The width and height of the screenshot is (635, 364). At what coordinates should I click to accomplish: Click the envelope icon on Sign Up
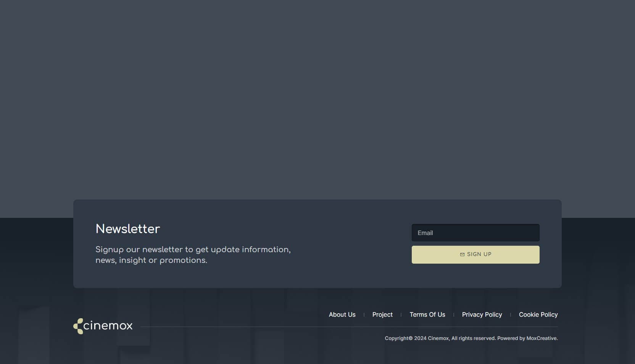[x=462, y=254]
